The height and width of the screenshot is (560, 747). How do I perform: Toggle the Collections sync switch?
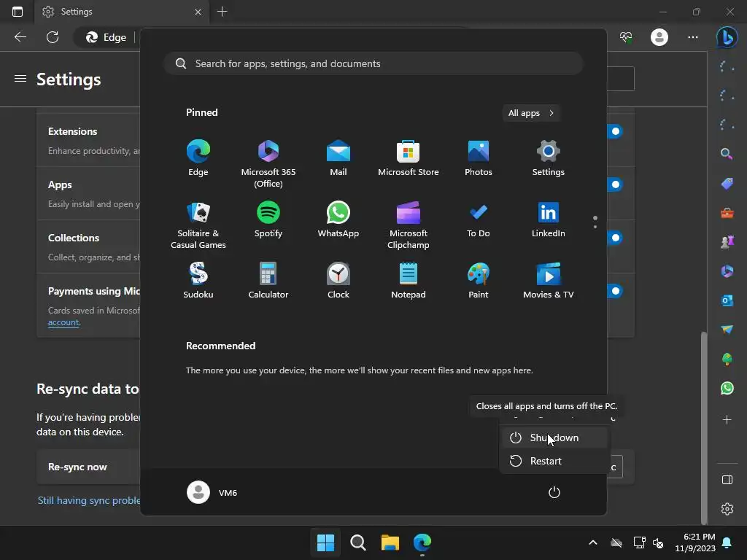click(x=614, y=238)
